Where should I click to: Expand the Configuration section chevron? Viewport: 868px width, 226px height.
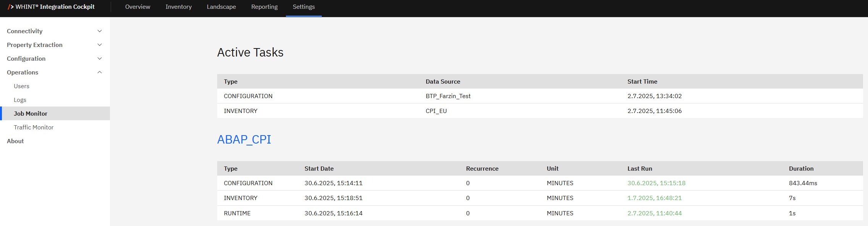pos(100,59)
